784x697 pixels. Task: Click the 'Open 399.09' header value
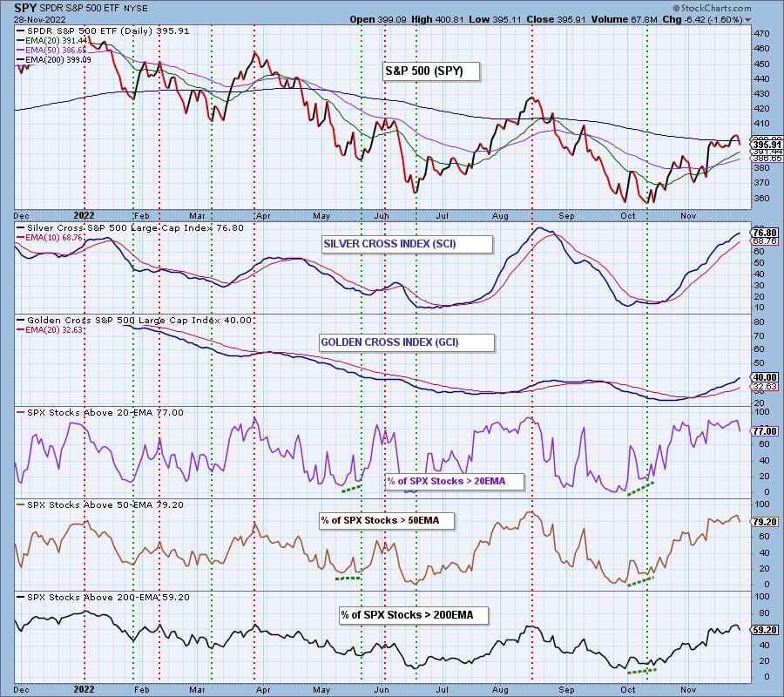pyautogui.click(x=379, y=19)
